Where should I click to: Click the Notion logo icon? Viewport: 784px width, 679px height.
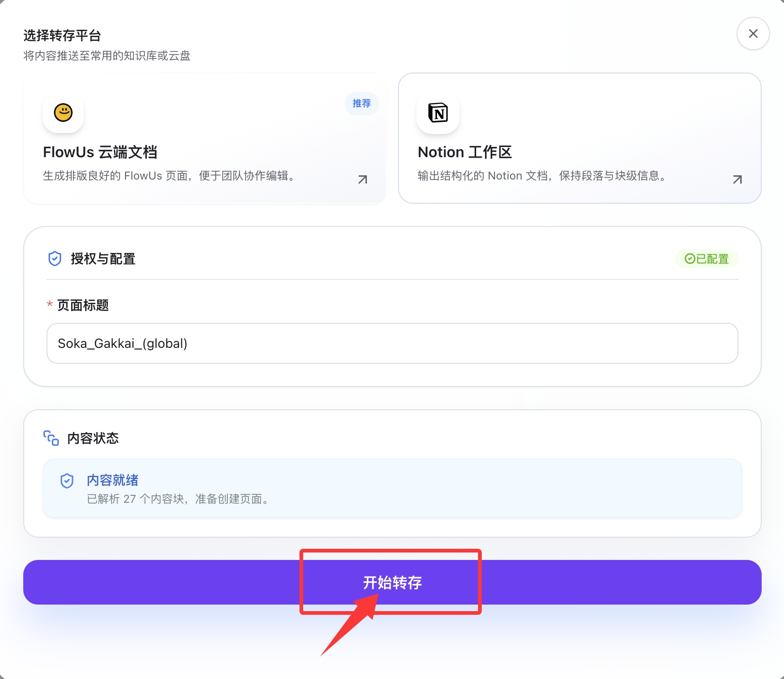point(438,113)
